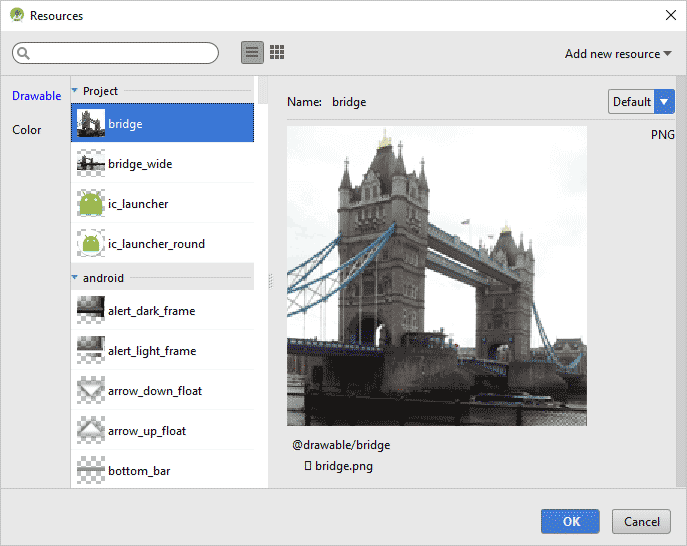Select the arrow_up_float icon

(x=91, y=431)
